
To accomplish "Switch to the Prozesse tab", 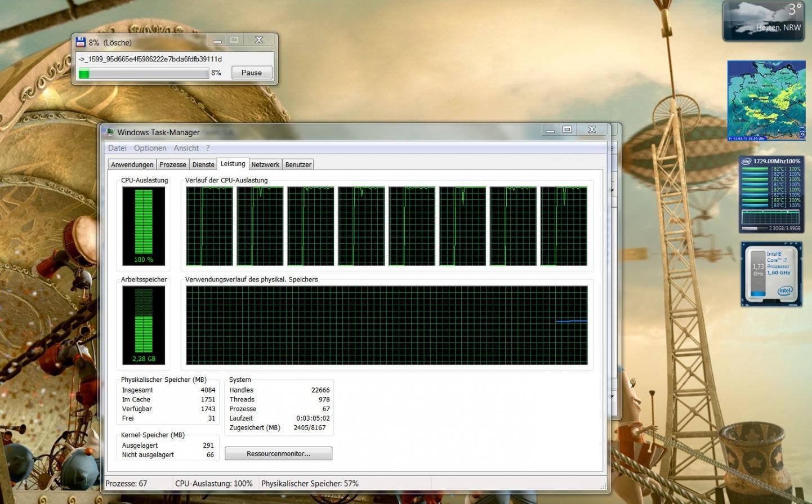I will tap(173, 164).
